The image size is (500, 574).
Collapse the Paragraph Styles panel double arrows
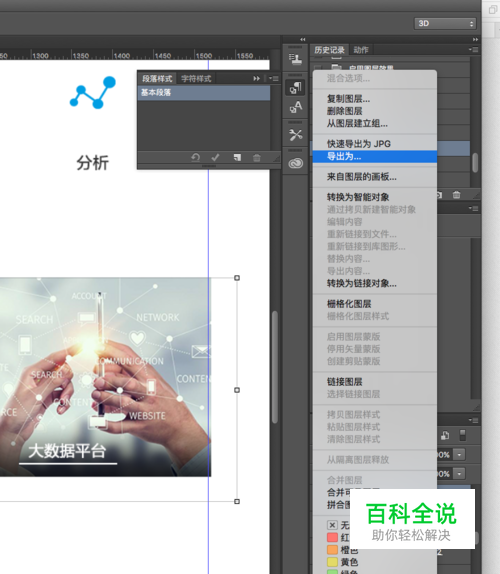tap(256, 78)
